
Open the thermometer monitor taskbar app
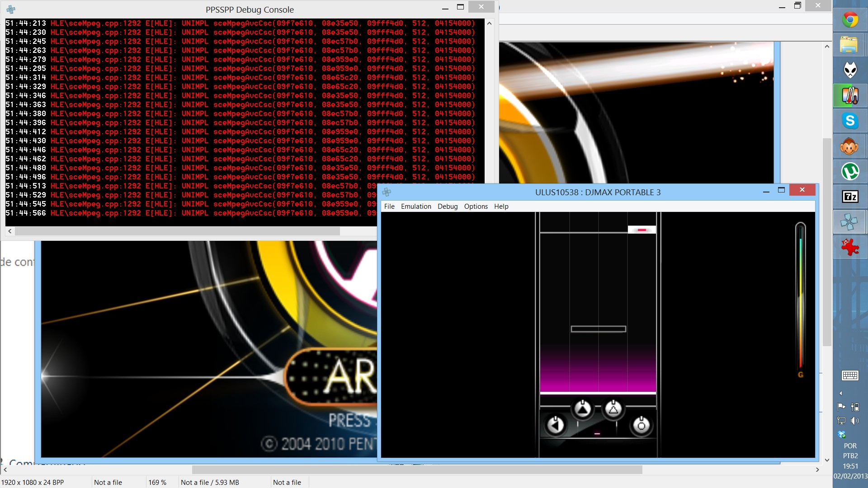coord(850,95)
